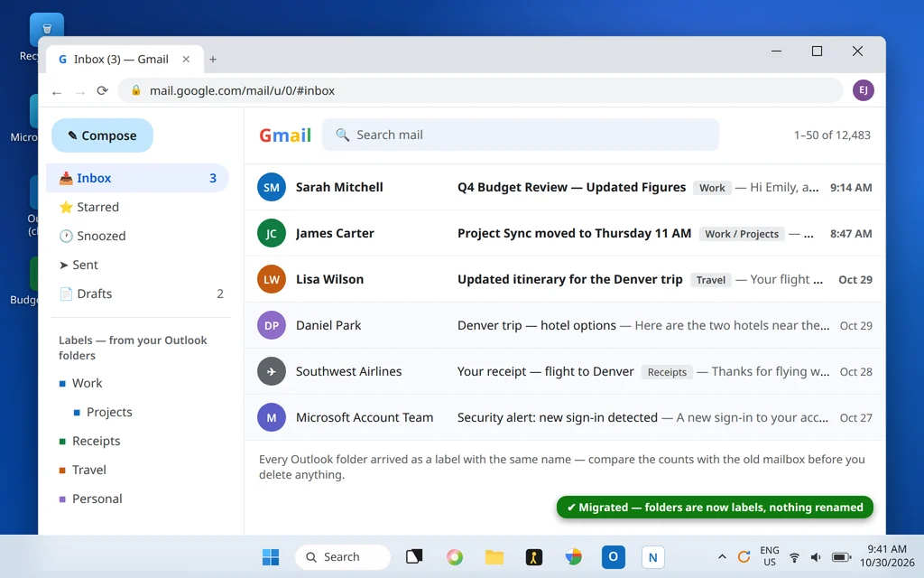Open the Q4 Budget Review email
Viewport: 924px width, 578px height.
pyautogui.click(x=565, y=188)
